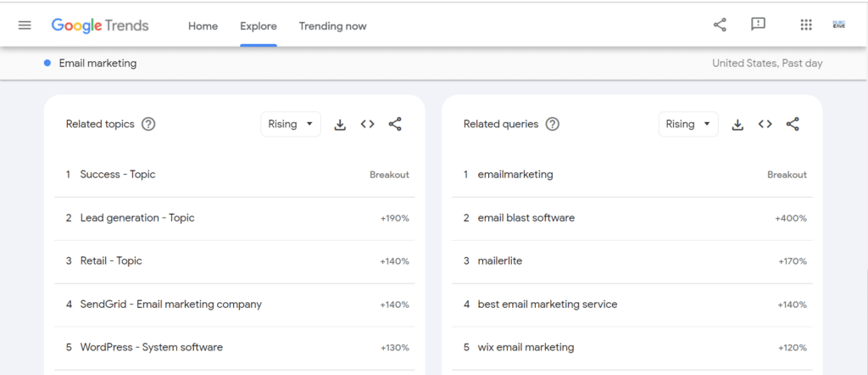
Task: Open the send feedback icon
Action: tap(758, 25)
